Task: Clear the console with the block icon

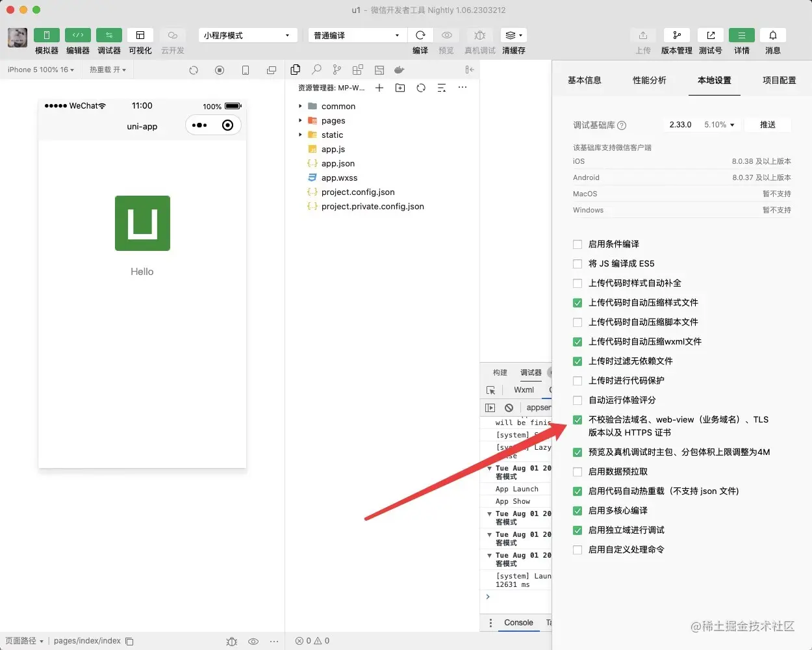Action: [x=509, y=408]
